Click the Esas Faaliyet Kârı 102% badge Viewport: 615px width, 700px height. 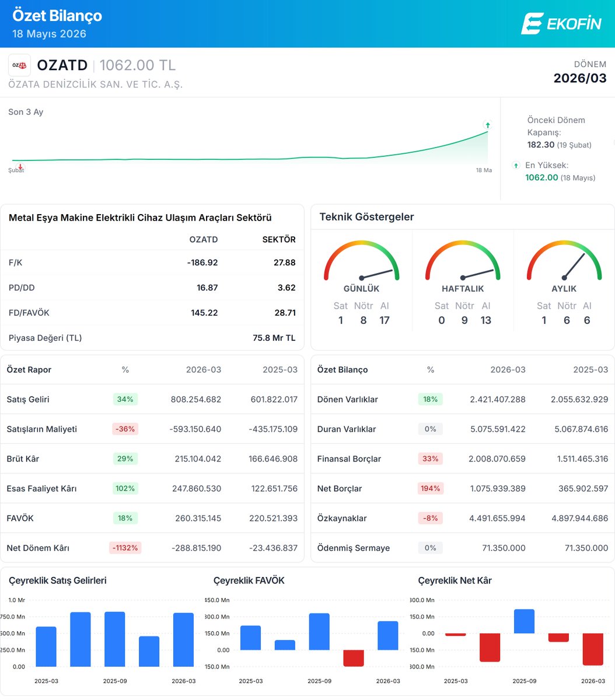[x=125, y=488]
